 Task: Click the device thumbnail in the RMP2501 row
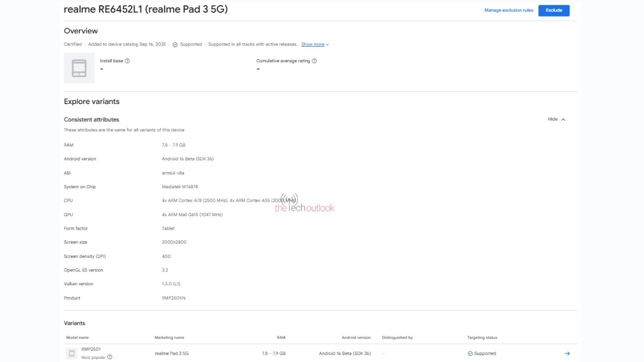[71, 353]
